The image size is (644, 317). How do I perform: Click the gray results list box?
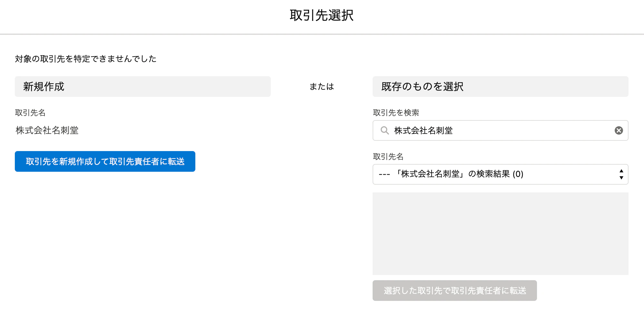[500, 234]
